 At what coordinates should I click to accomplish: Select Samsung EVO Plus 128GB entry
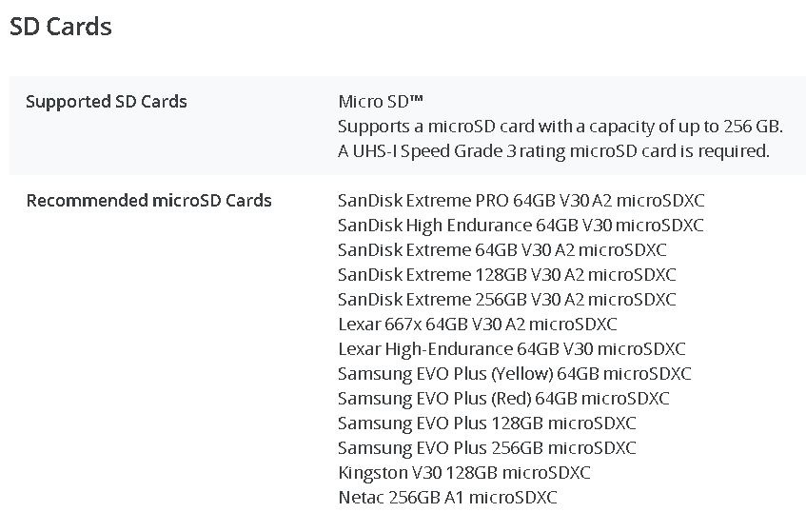pos(487,423)
